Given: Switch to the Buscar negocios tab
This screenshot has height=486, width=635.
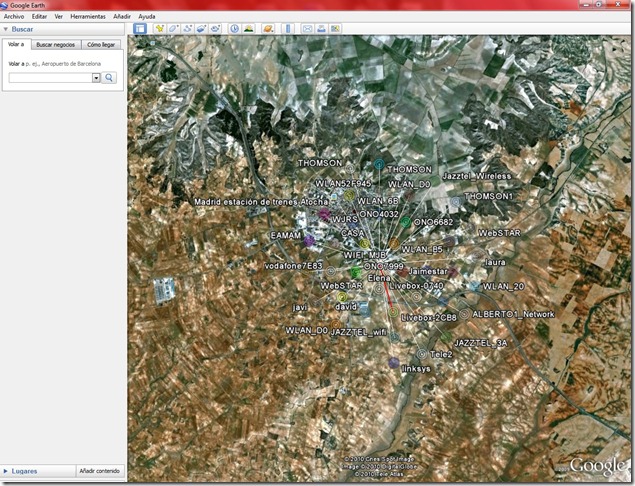Looking at the screenshot, I should click(x=55, y=45).
